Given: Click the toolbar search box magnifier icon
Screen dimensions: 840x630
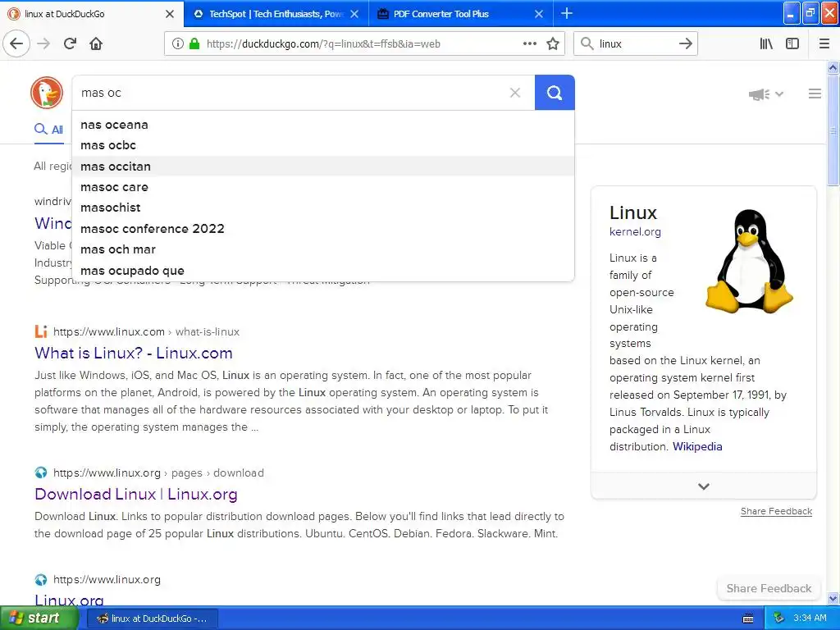Looking at the screenshot, I should click(587, 43).
